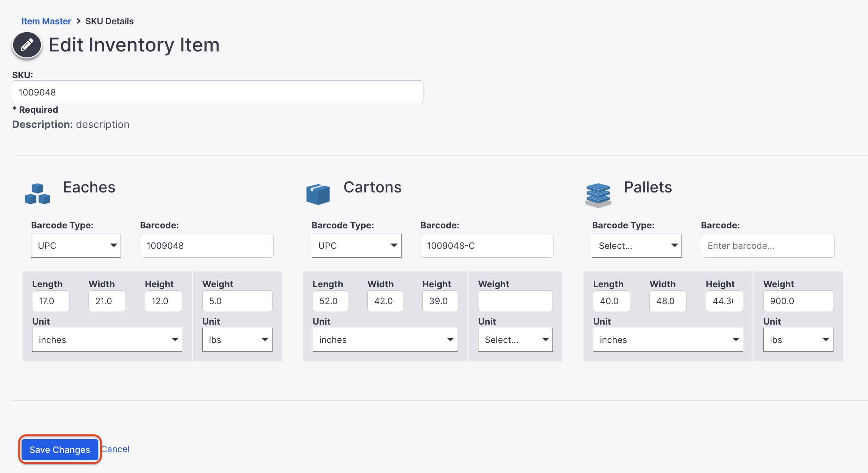Click the pencil edit icon beside the title
The width and height of the screenshot is (868, 473).
pos(27,45)
